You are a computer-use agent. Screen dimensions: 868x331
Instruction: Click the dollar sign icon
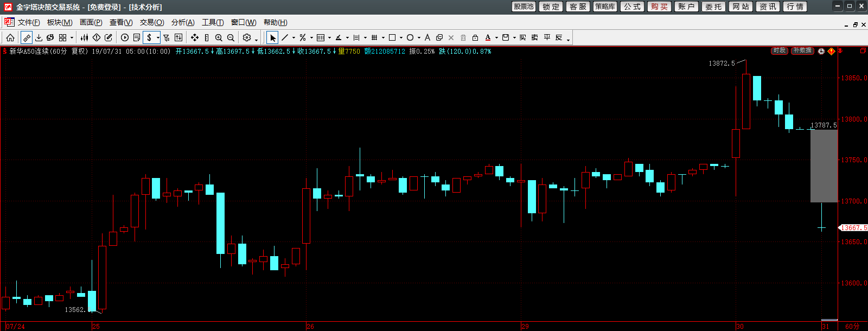(149, 37)
